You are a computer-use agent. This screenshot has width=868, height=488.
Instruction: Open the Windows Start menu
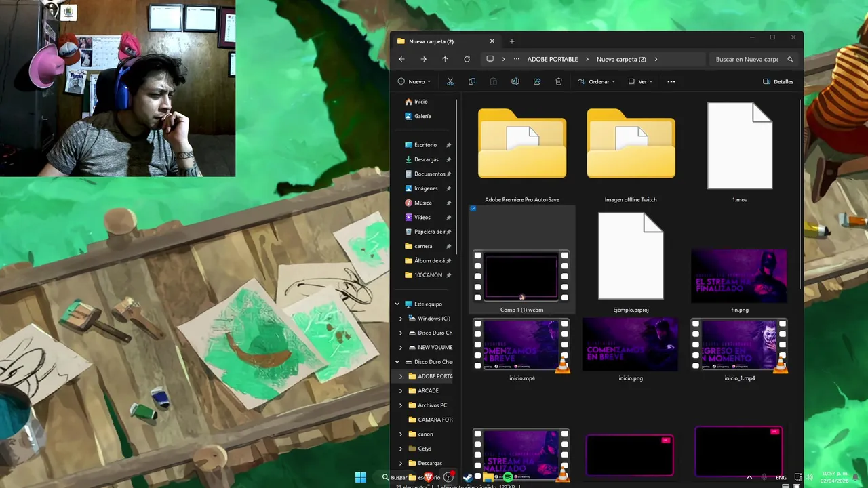[x=361, y=477]
